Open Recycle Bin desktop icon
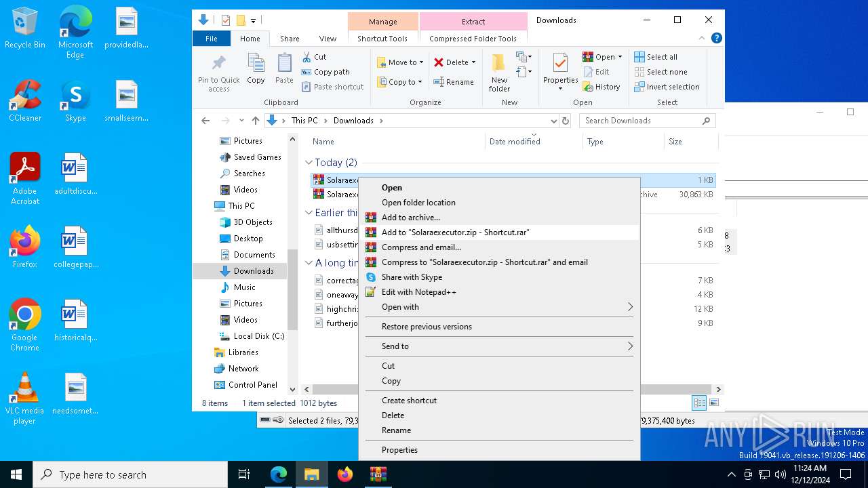The width and height of the screenshot is (868, 488). tap(25, 29)
